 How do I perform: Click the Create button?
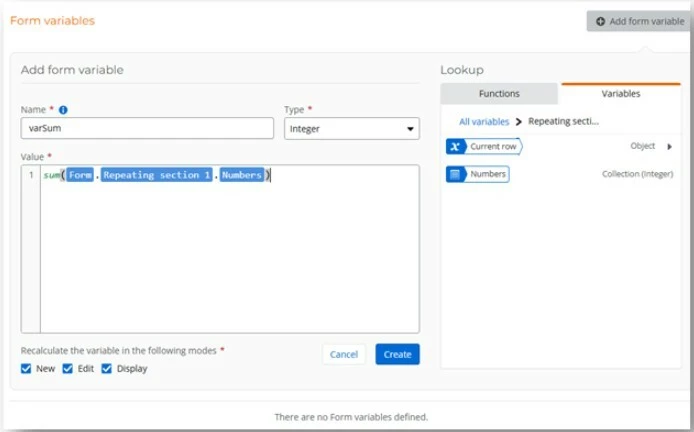[397, 354]
